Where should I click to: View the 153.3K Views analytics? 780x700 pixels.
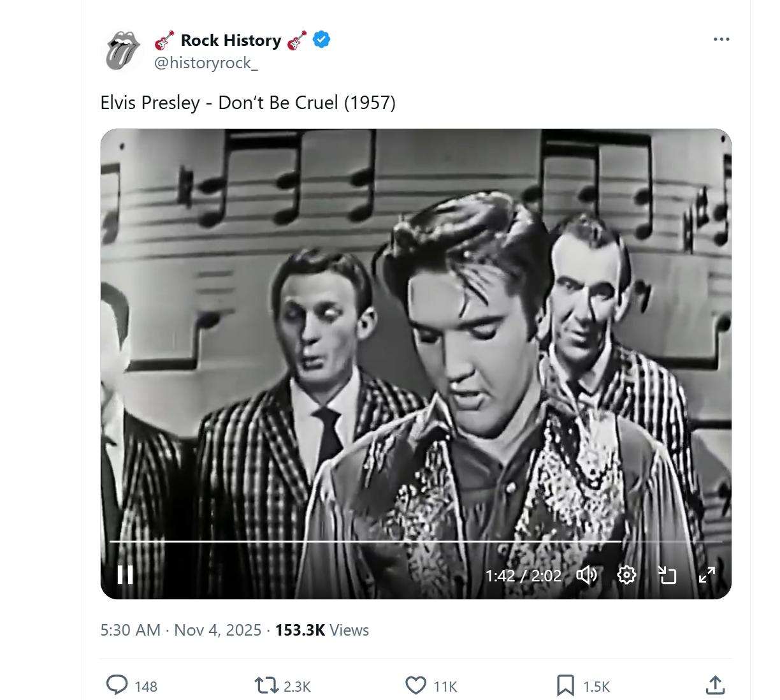point(322,630)
